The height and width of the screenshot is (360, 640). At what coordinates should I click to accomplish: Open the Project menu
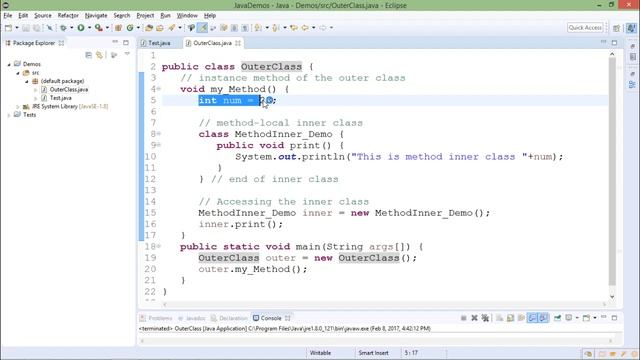pyautogui.click(x=145, y=16)
